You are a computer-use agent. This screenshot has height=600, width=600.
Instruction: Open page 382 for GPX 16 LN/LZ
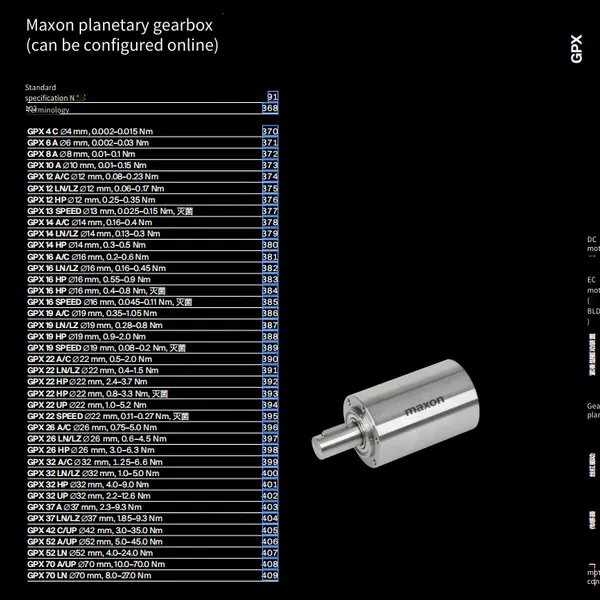(x=270, y=268)
